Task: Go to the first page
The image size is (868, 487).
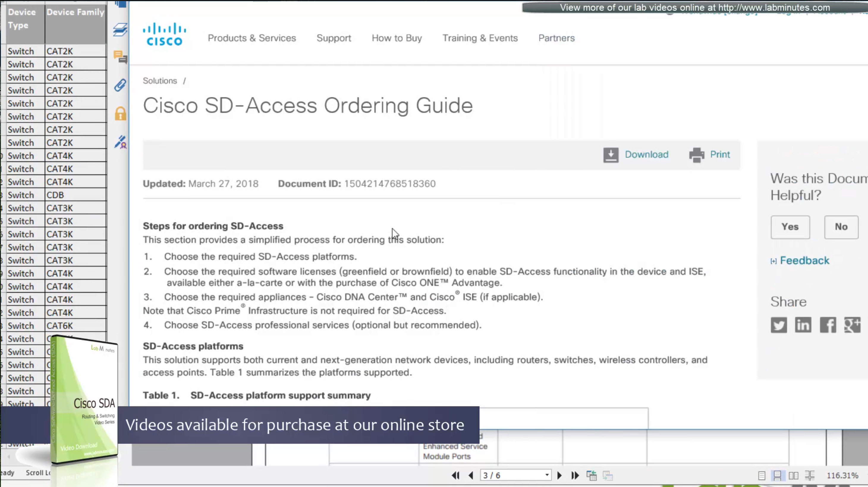Action: [455, 475]
